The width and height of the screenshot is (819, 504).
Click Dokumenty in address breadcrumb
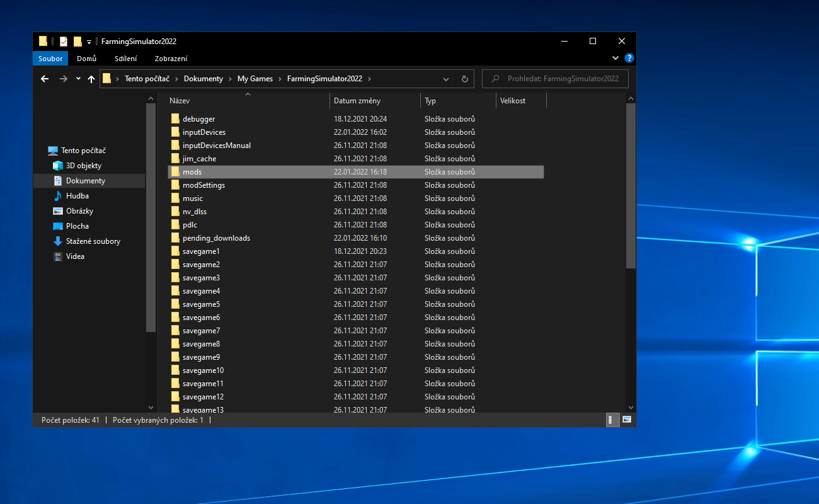pos(203,79)
